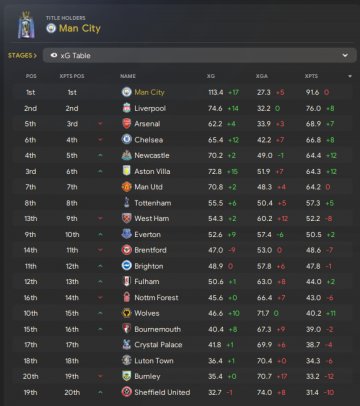The image size is (360, 406).
Task: Sort table by the XGA column header
Action: click(262, 76)
